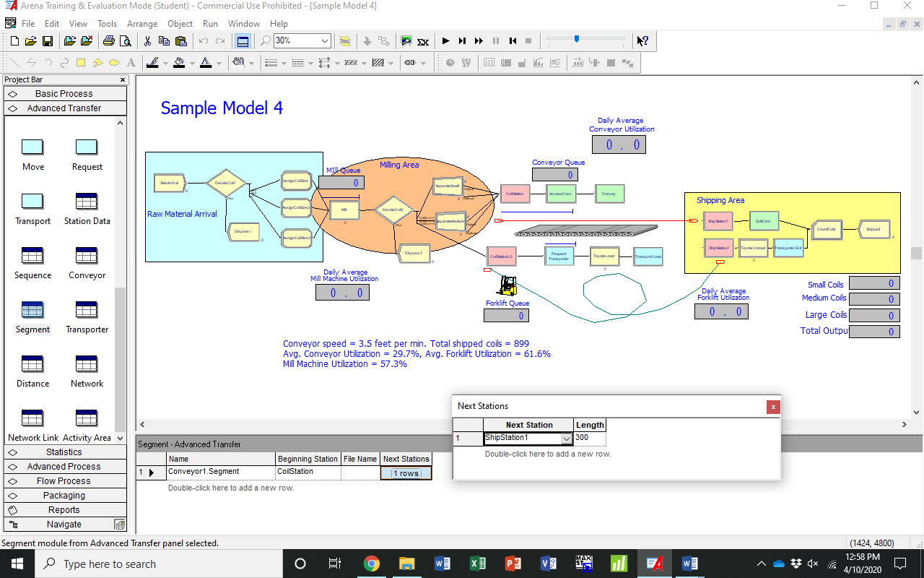
Task: Open the Fill Pattern dropdown arrow
Action: [x=391, y=63]
